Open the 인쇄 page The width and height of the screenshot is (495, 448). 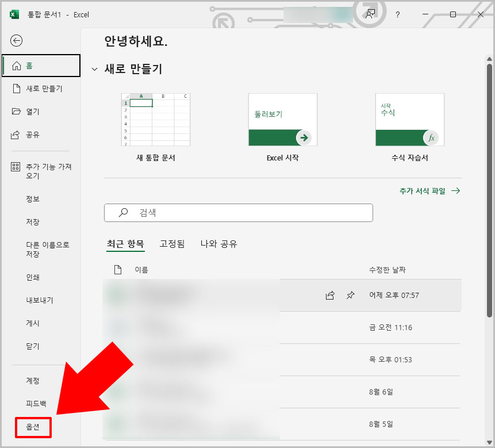[33, 277]
